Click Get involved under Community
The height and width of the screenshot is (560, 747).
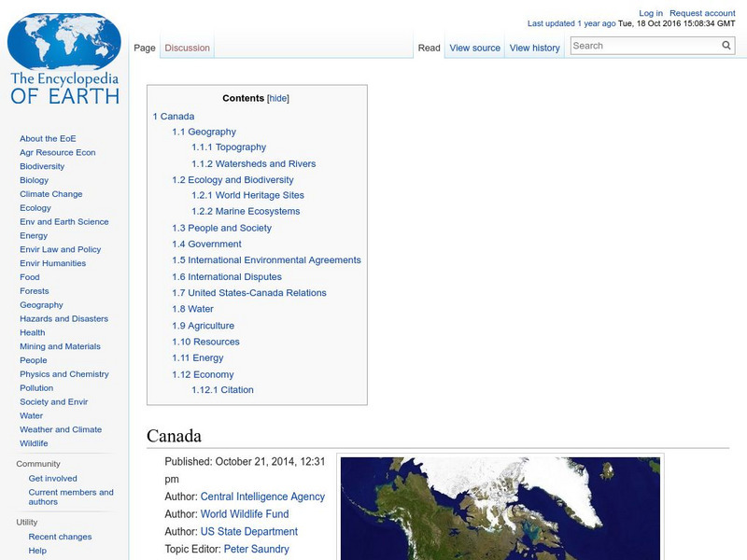[52, 479]
